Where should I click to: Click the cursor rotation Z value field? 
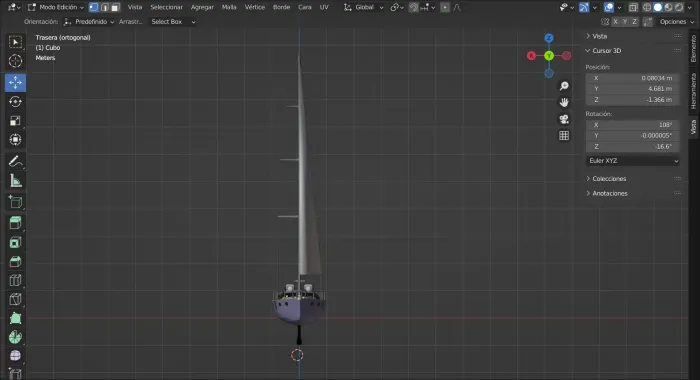[633, 146]
